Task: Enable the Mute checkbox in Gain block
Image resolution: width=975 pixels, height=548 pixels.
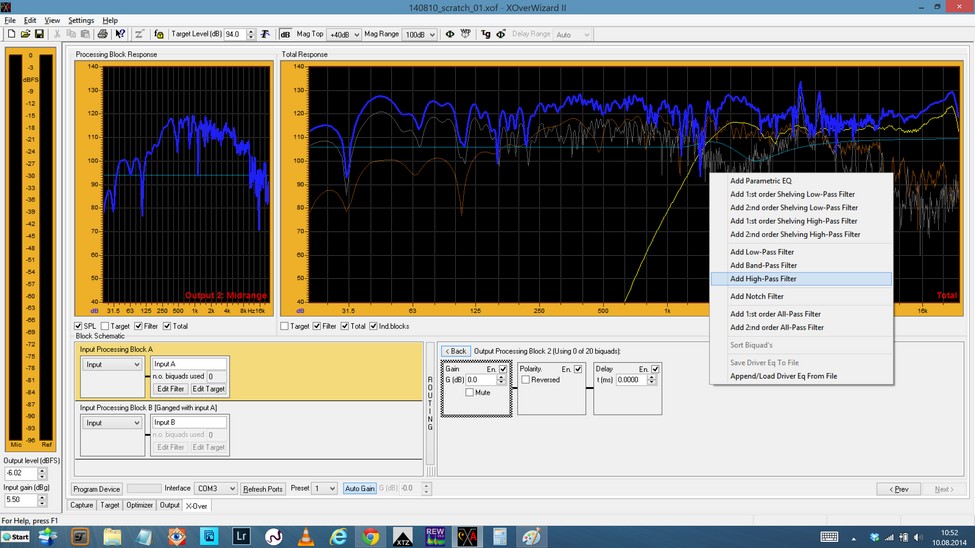Action: point(471,392)
